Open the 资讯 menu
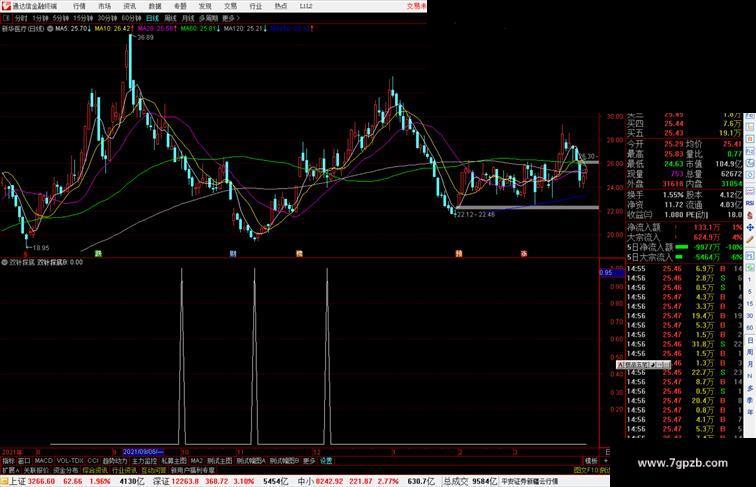This screenshot has height=487, width=756. (129, 6)
